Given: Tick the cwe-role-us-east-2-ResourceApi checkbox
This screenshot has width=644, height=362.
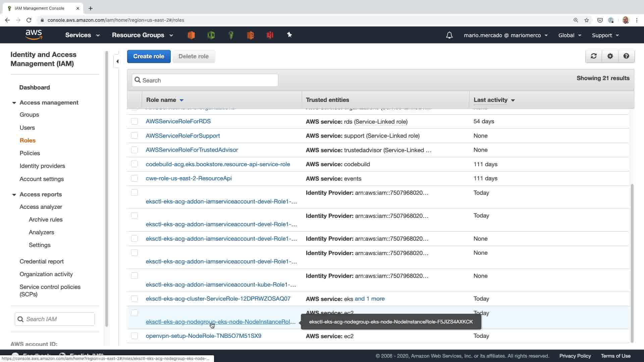Looking at the screenshot, I should [x=135, y=178].
